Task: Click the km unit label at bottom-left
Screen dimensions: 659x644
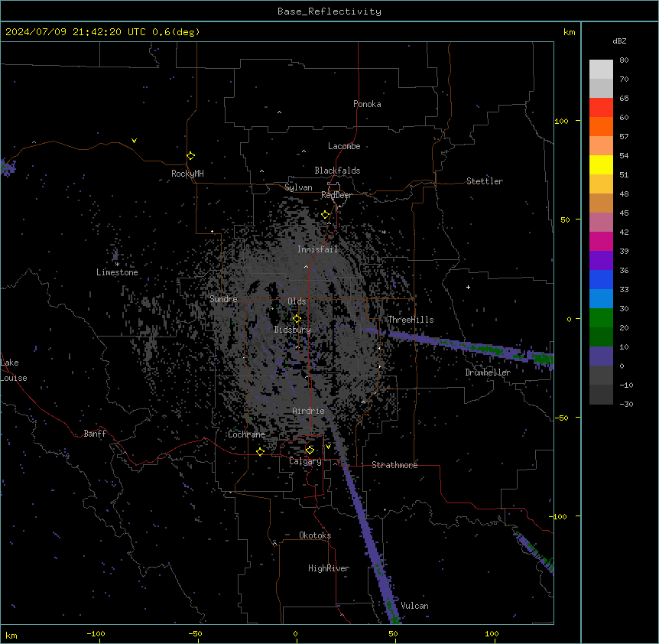Action: [11, 636]
